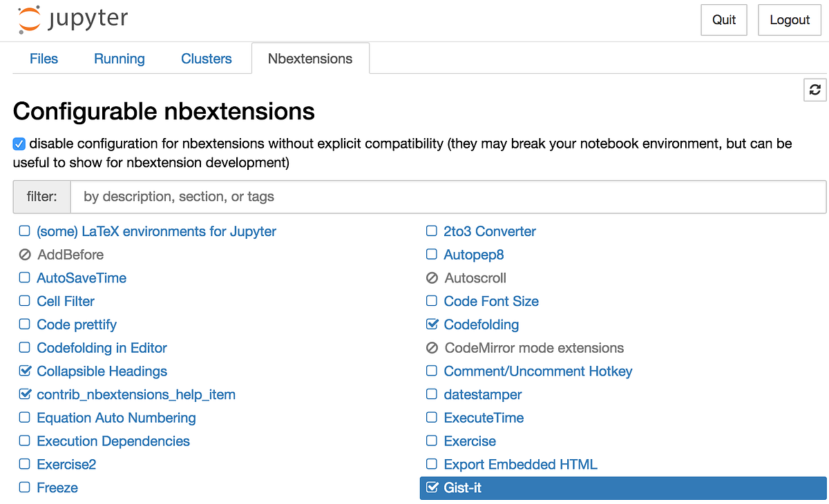The width and height of the screenshot is (829, 504).
Task: Open the Equation Auto Numbering link
Action: 115,418
